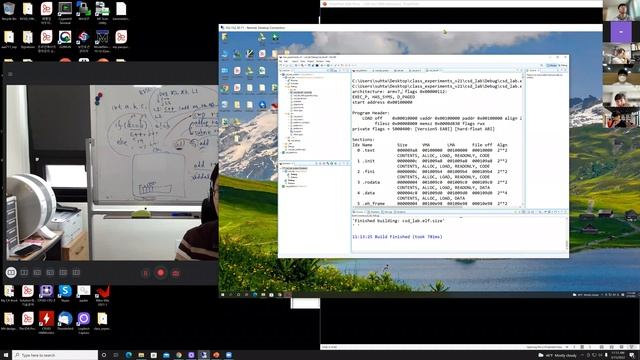Select the top Zoom participant video thumbnail
This screenshot has width=640, height=360.
click(x=621, y=11)
